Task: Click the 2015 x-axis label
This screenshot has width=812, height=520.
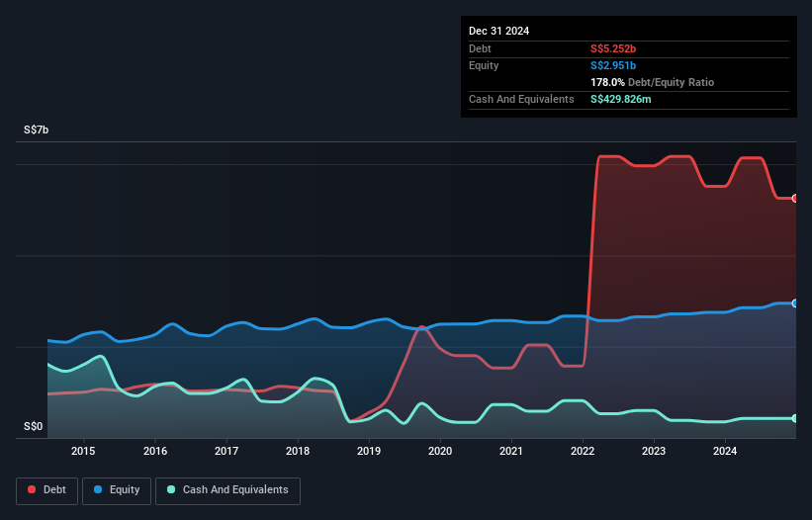Action: coord(83,451)
